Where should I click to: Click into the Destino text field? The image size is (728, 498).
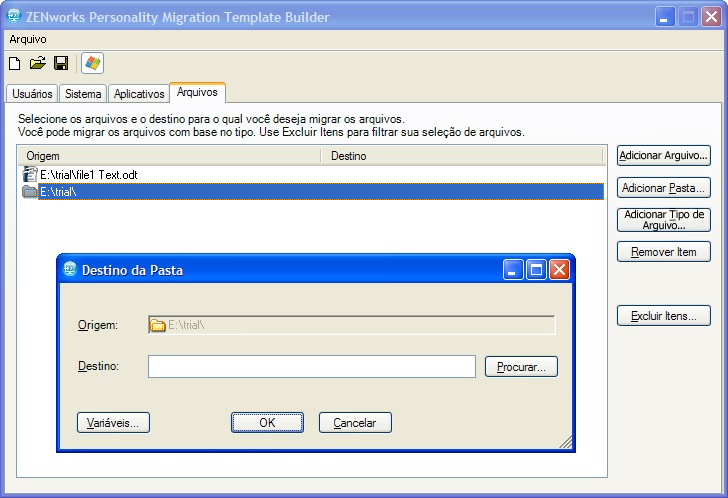point(312,367)
